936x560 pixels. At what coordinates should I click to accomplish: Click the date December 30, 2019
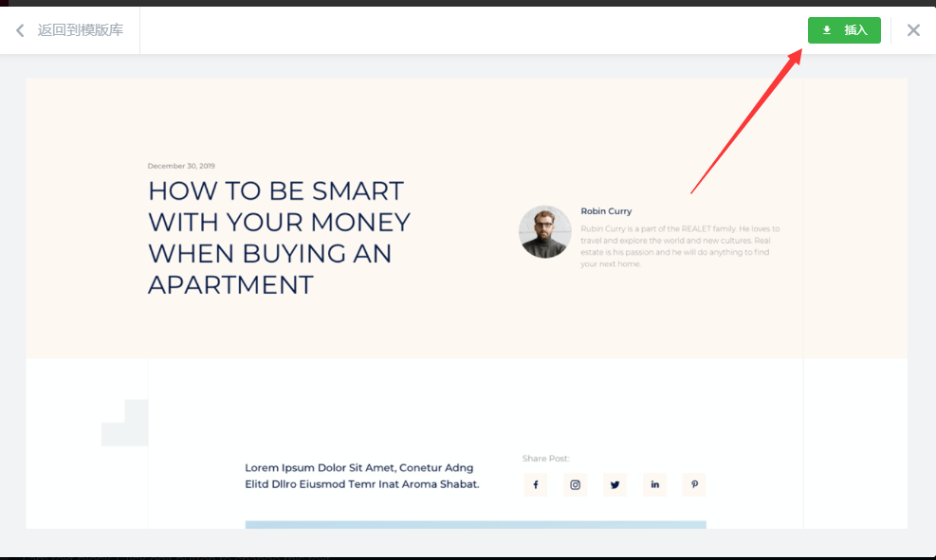pos(180,166)
